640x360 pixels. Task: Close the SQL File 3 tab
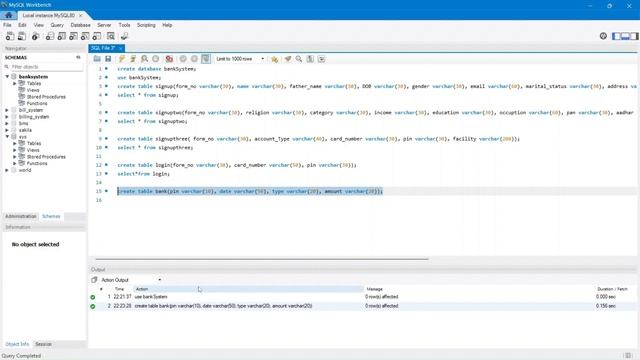pyautogui.click(x=121, y=48)
